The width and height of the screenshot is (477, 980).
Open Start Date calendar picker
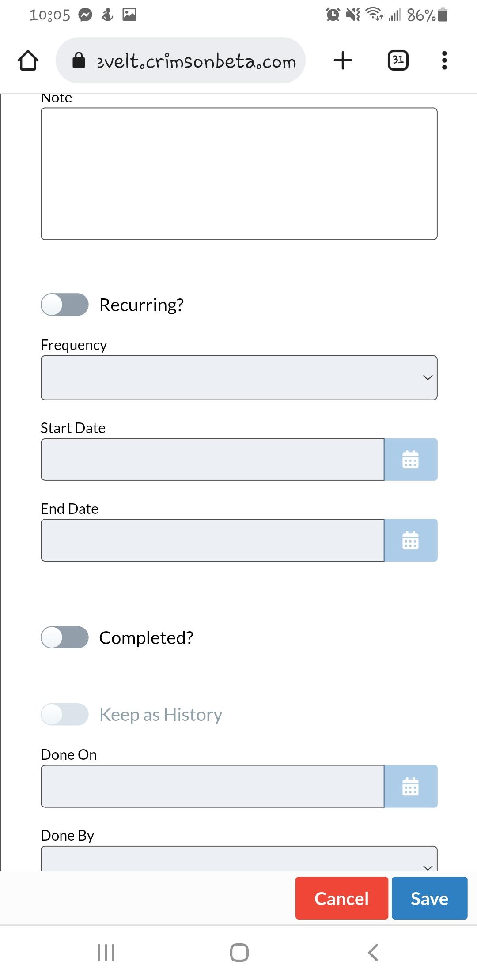click(411, 460)
